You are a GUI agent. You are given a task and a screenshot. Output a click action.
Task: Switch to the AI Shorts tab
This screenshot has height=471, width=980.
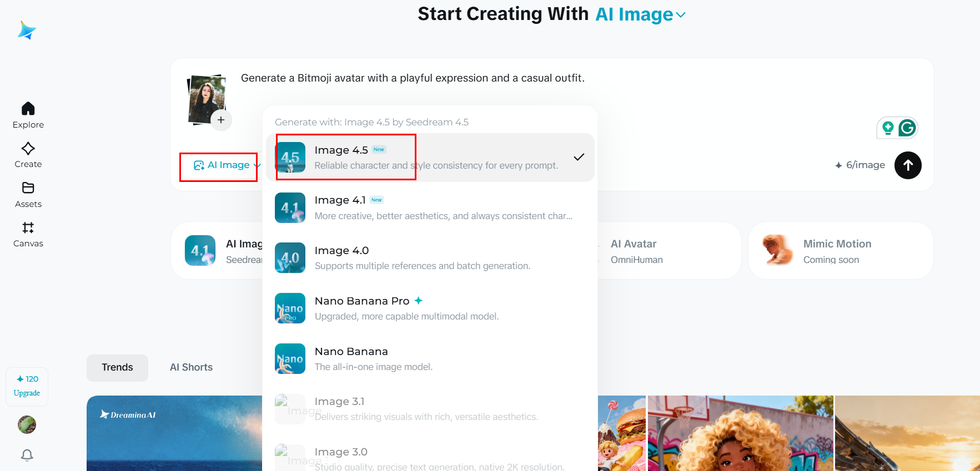191,367
